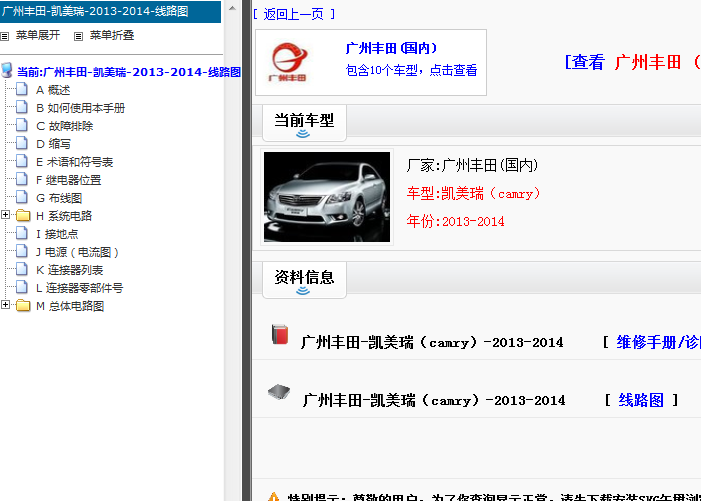Open tree item F 继电器位置
The height and width of the screenshot is (501, 701).
pos(68,180)
